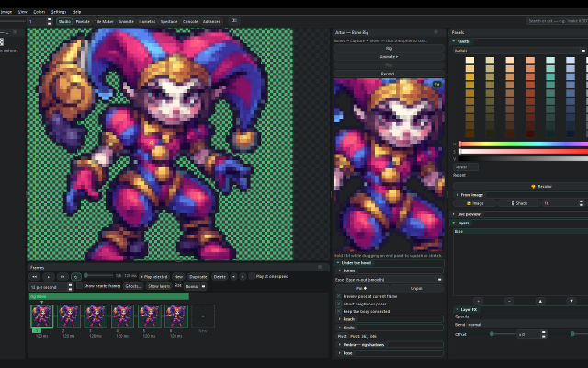Click the Ghosts... button
The width and height of the screenshot is (588, 368).
pyautogui.click(x=133, y=286)
